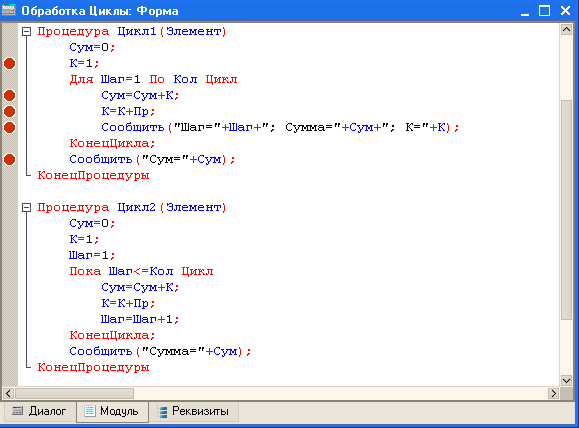Click the vertical scrollbar down arrow
The height and width of the screenshot is (428, 579).
coord(566,380)
